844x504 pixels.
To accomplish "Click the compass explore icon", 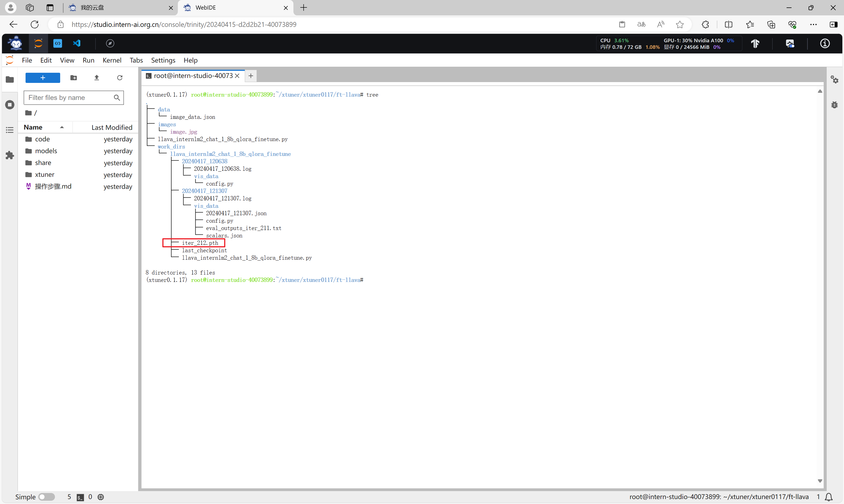I will tap(110, 43).
